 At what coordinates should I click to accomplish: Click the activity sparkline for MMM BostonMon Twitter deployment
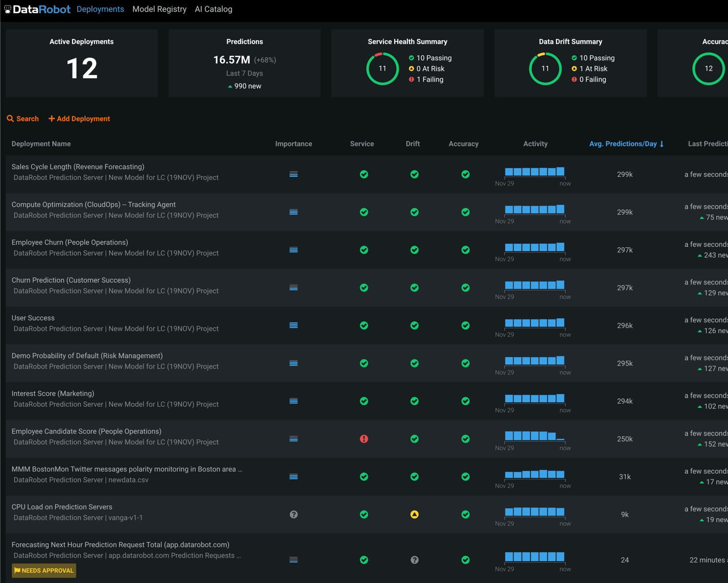coord(534,474)
